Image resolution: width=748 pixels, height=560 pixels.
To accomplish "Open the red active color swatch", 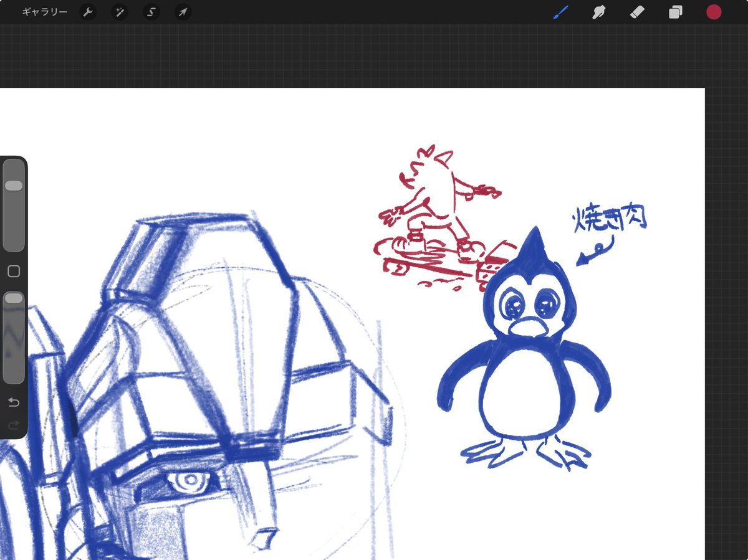I will click(714, 12).
